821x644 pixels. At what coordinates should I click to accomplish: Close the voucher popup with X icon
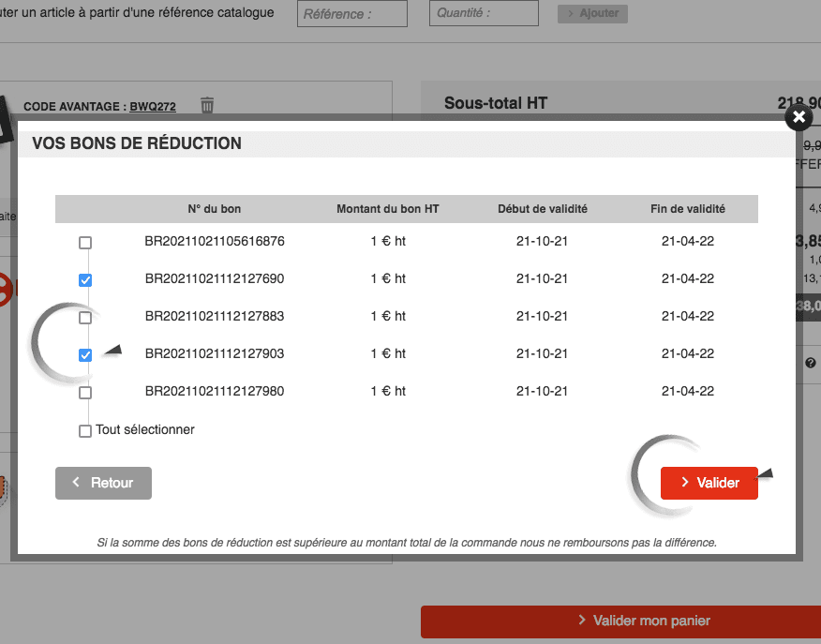point(798,117)
